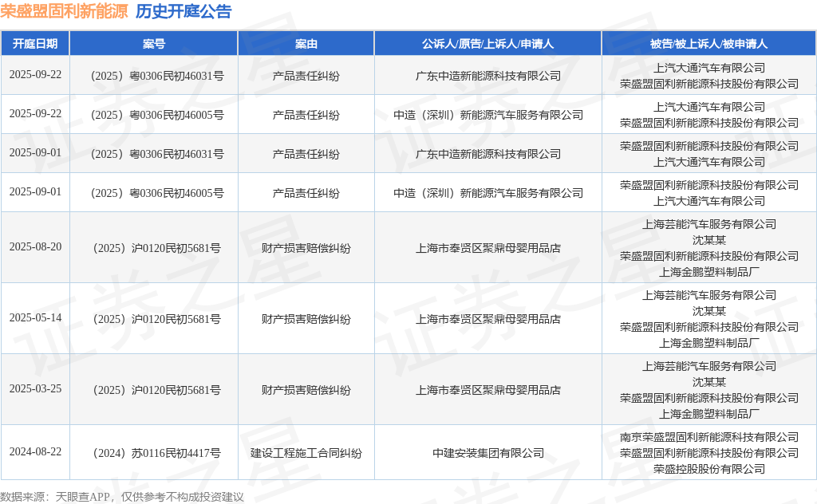Click the 建设工程施工合同纠纷 cause cell
817x504 pixels.
pos(306,454)
